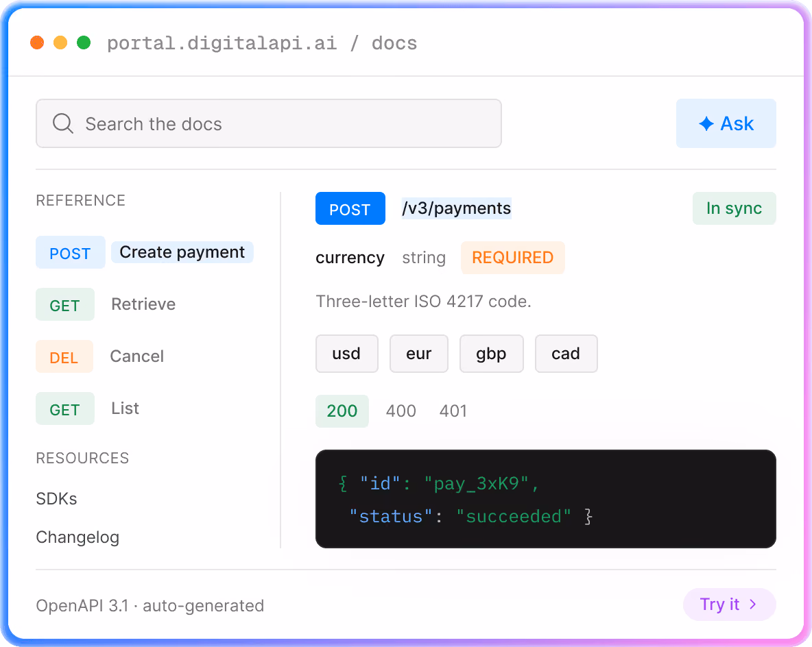Viewport: 812px width, 647px height.
Task: Open the Cancel reference item
Action: [x=136, y=356]
